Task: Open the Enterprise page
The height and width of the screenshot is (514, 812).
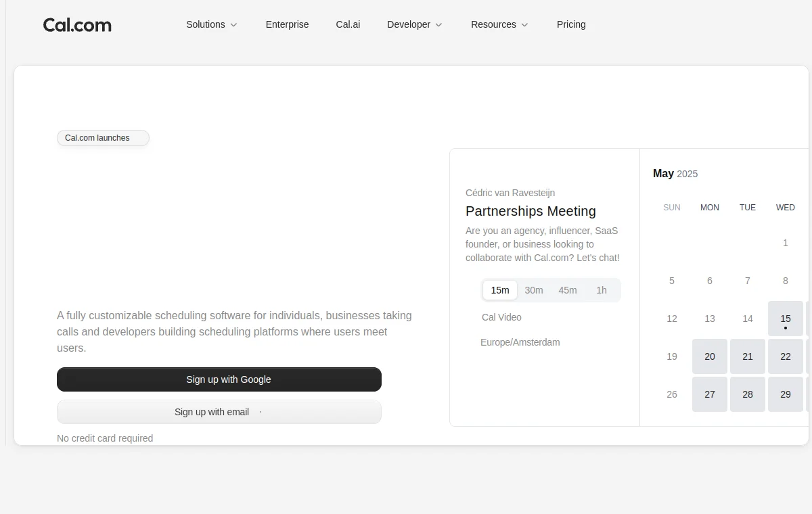Action: 287,24
